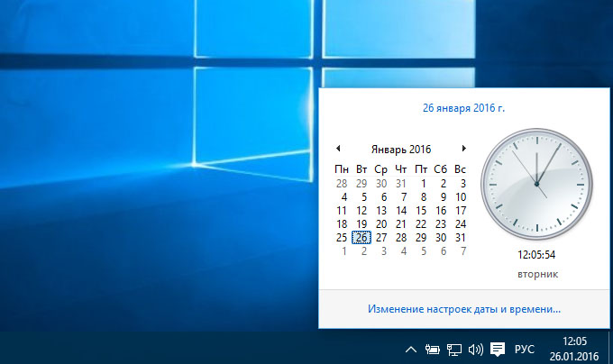Open Изменение настроек даты и времени link
The width and height of the screenshot is (613, 364).
point(464,309)
